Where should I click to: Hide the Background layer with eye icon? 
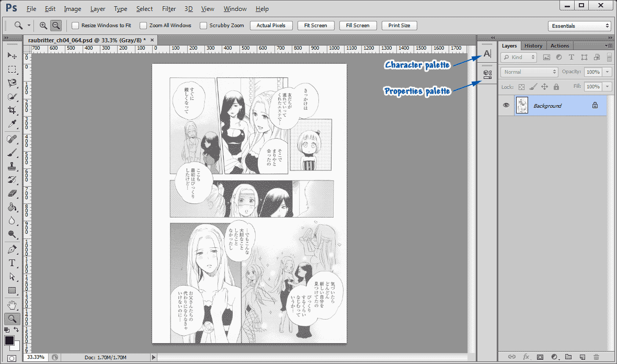[506, 105]
